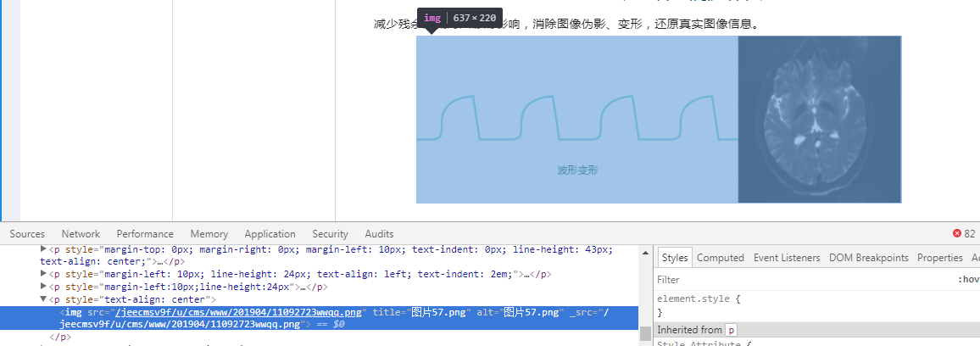The image size is (980, 346).
Task: Click the red error count icon
Action: [957, 233]
